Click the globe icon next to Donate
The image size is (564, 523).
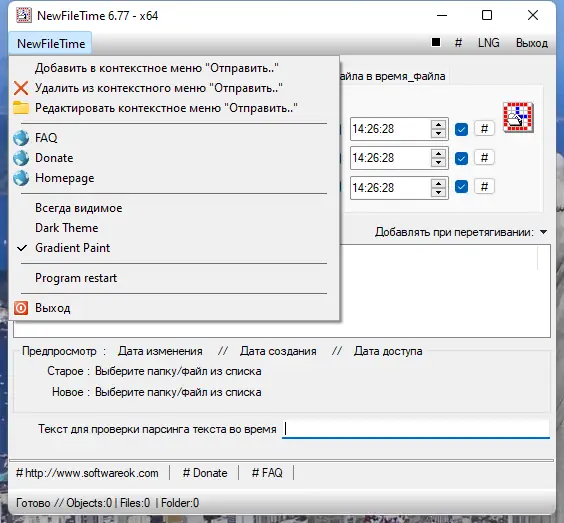(x=21, y=158)
